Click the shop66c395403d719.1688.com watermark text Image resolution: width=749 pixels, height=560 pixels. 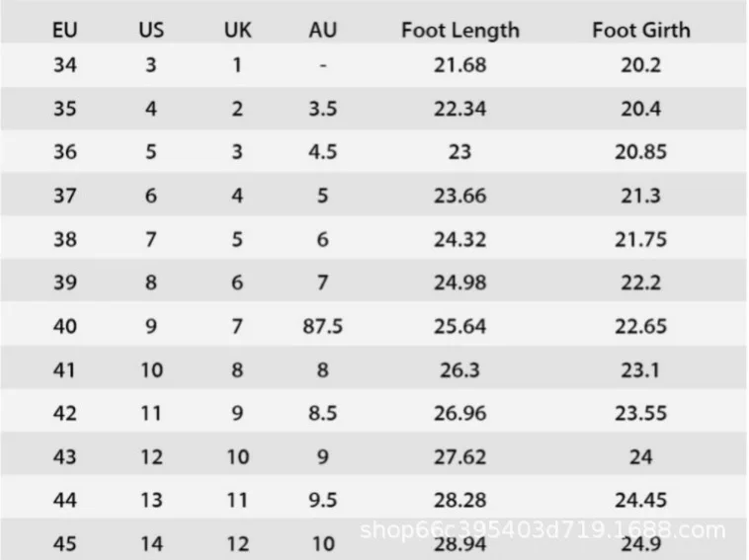tap(541, 530)
